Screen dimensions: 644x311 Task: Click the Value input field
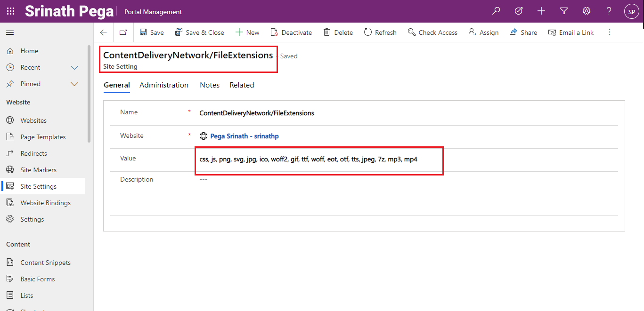[319, 159]
